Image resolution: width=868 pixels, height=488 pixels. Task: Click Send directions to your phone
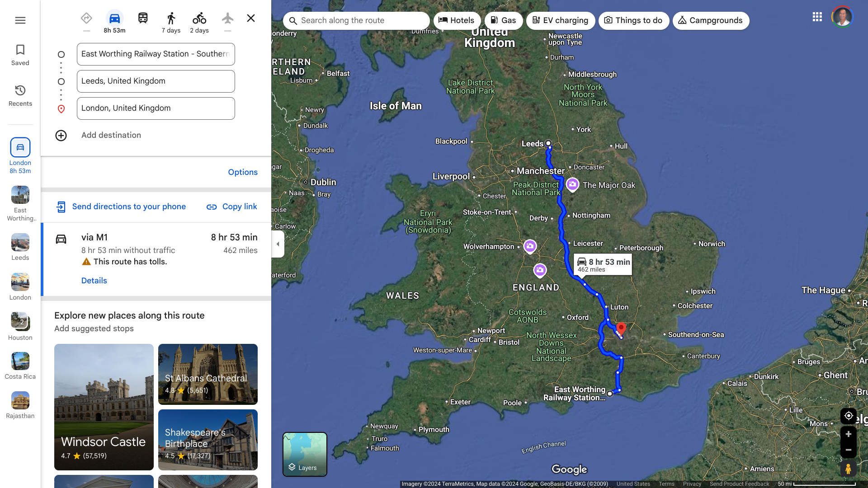click(121, 206)
